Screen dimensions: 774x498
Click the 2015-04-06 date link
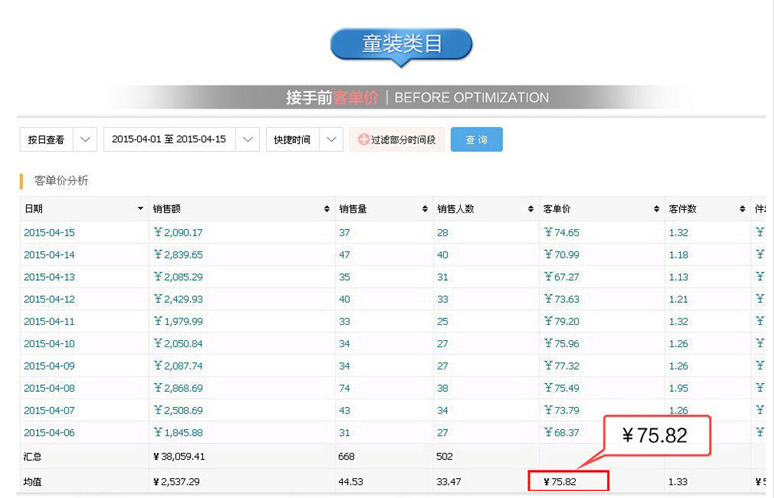(x=49, y=432)
